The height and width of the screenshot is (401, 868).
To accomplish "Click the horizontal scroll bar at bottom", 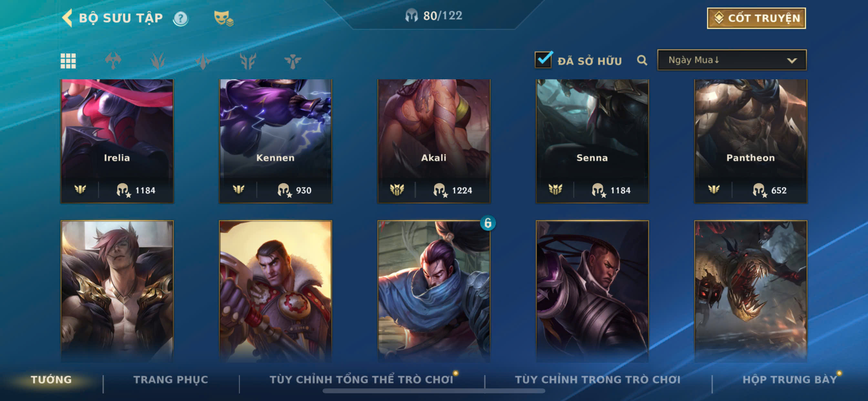I will [434, 391].
